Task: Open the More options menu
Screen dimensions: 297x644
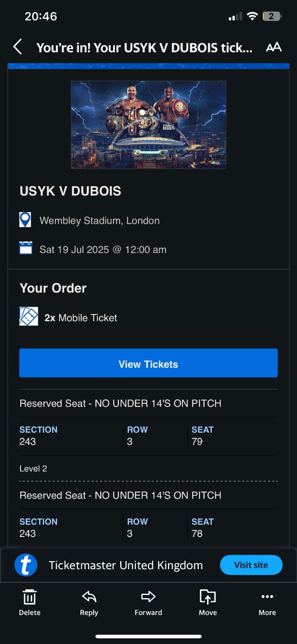Action: (x=267, y=596)
